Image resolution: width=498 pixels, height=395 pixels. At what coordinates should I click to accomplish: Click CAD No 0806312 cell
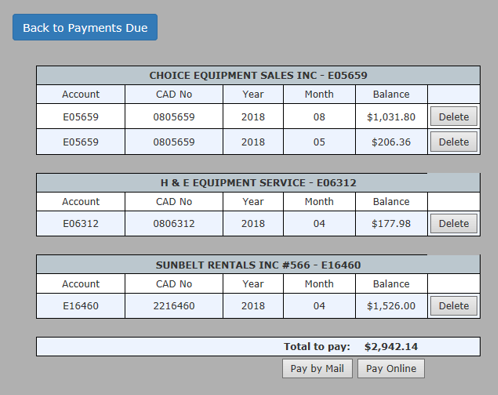[x=174, y=223]
